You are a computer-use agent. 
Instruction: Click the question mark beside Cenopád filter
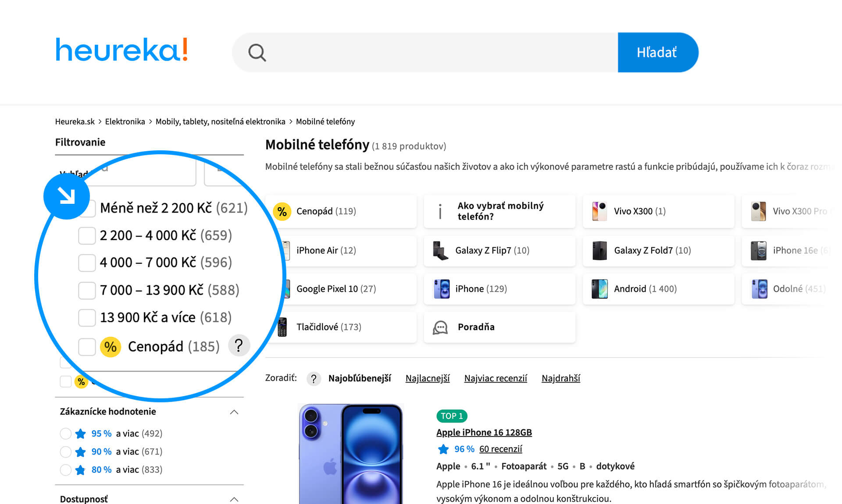(x=239, y=346)
